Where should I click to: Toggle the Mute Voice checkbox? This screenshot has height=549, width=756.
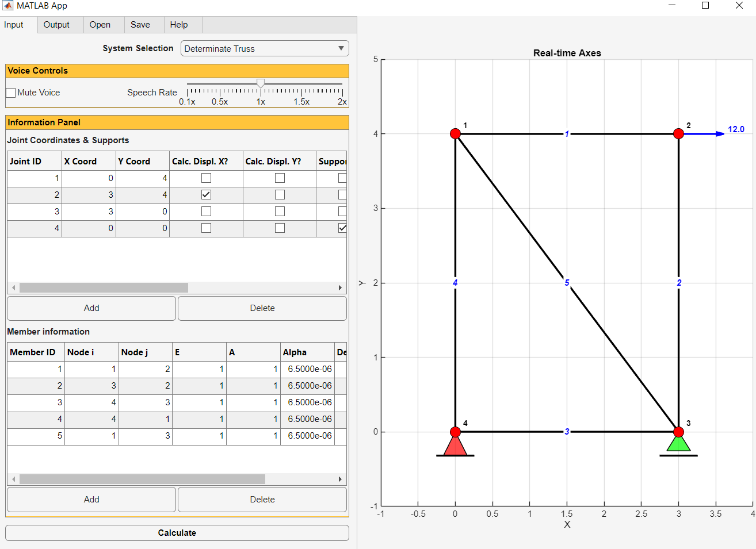[11, 93]
